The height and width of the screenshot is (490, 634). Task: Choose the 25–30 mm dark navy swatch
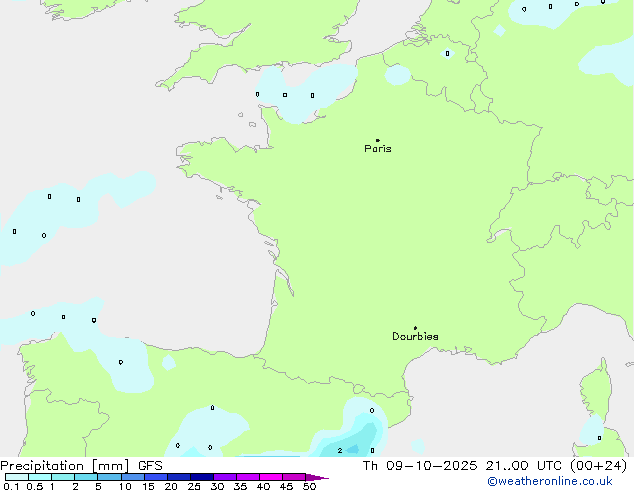202,477
